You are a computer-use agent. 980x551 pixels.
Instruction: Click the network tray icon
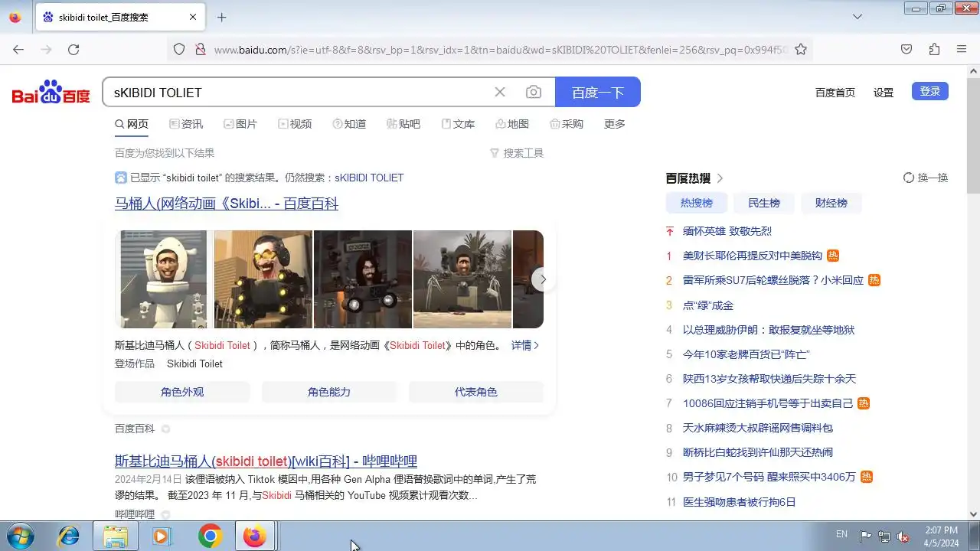pyautogui.click(x=884, y=536)
